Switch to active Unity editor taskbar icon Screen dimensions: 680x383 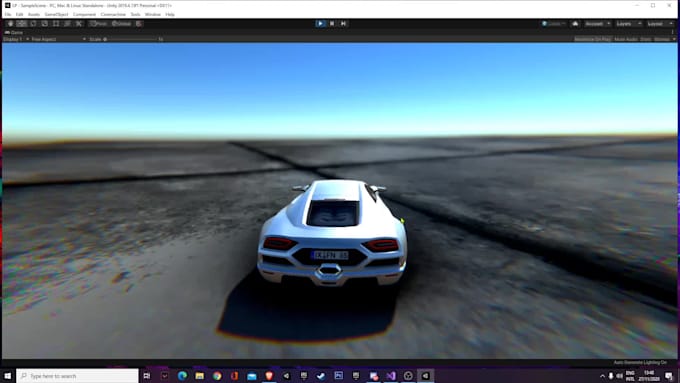[x=425, y=376]
